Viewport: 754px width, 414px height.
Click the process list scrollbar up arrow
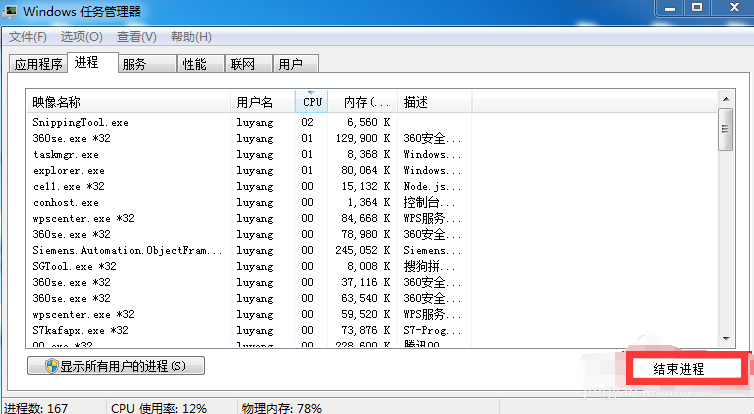pos(726,100)
